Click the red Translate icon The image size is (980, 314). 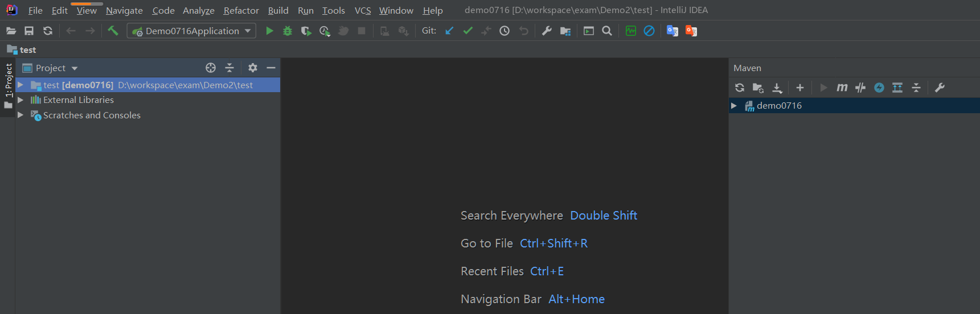pyautogui.click(x=691, y=31)
